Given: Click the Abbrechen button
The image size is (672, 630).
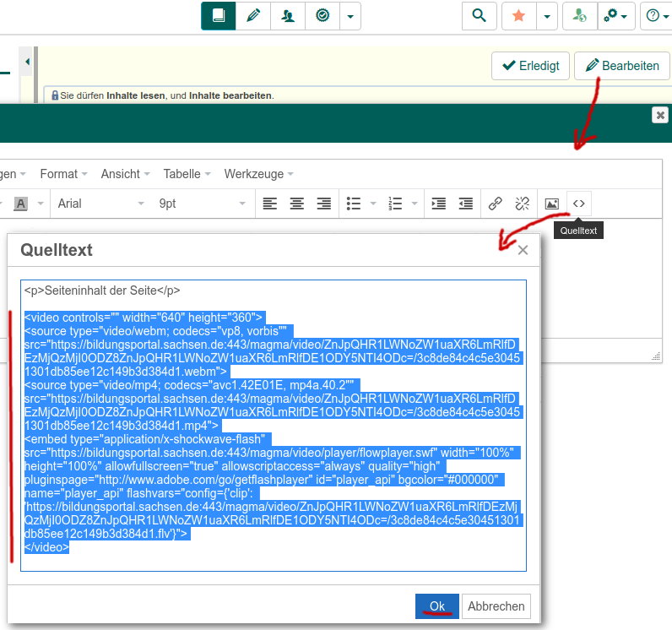Looking at the screenshot, I should 498,606.
